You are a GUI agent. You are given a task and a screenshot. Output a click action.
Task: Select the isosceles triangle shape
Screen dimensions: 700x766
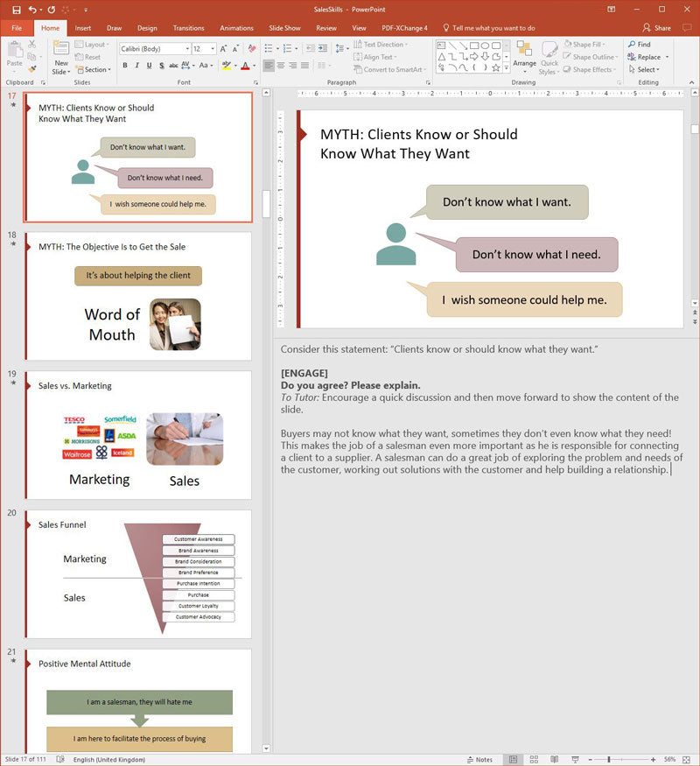[x=441, y=57]
